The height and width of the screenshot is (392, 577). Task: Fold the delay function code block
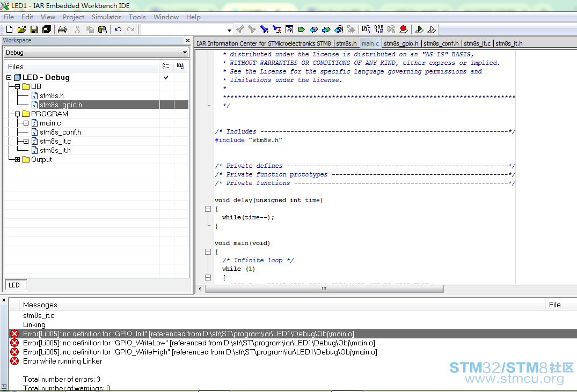[x=208, y=209]
